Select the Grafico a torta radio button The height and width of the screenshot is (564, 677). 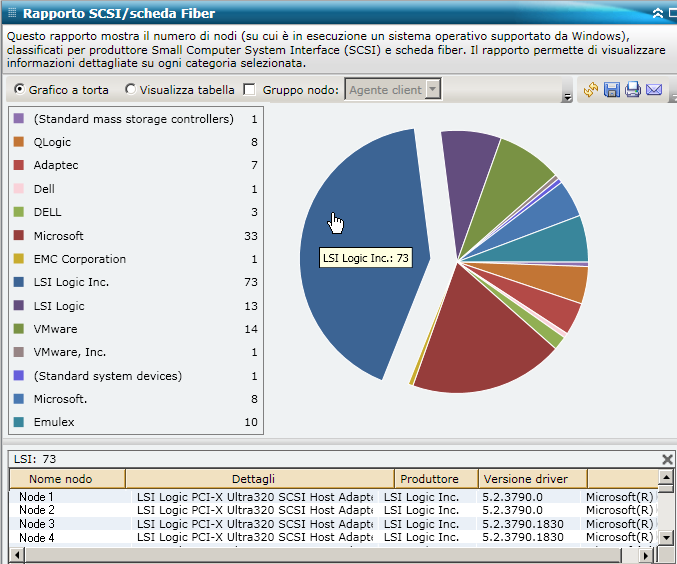tap(19, 90)
